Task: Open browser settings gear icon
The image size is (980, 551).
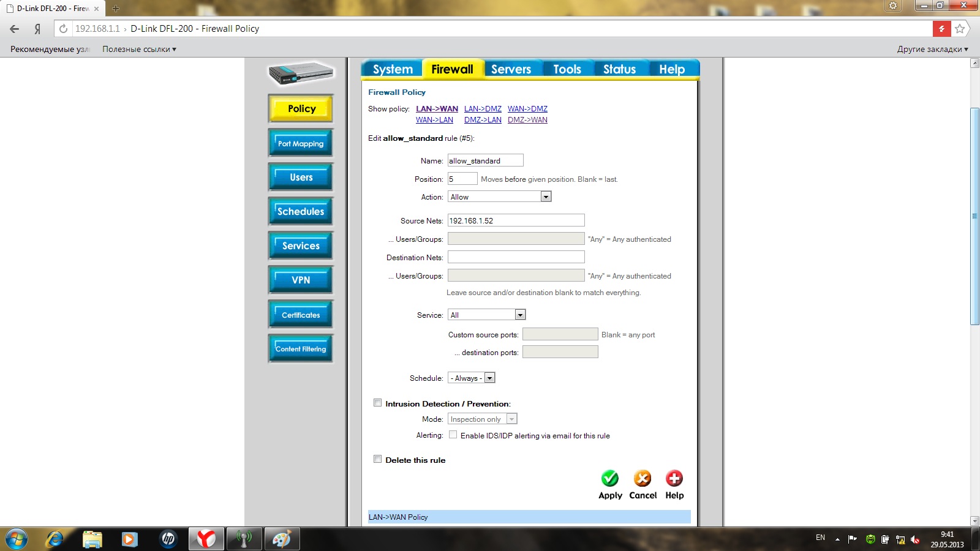Action: 893,6
